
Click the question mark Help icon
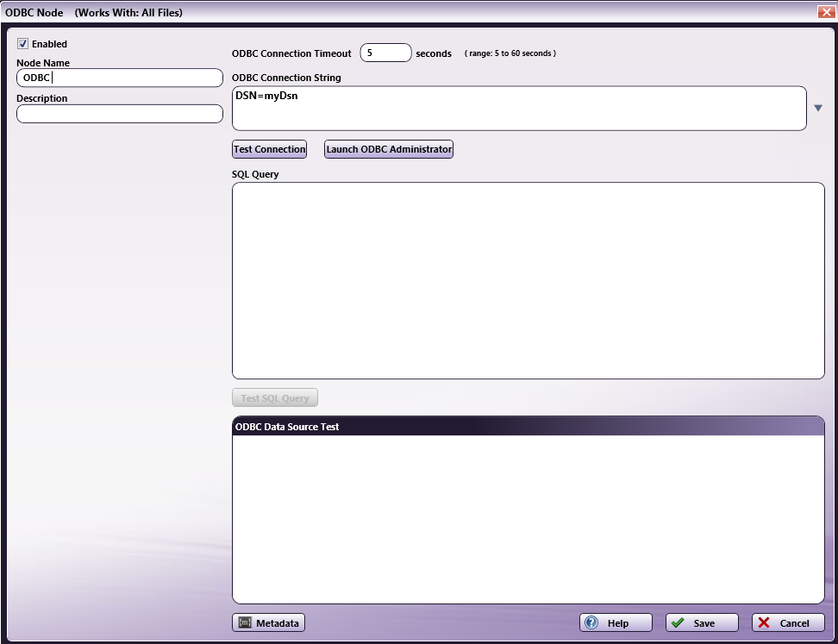594,622
